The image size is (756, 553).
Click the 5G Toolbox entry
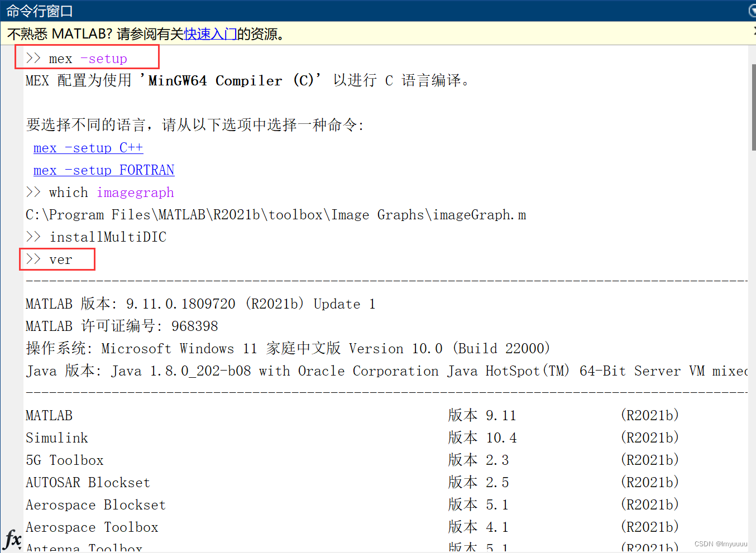[64, 460]
